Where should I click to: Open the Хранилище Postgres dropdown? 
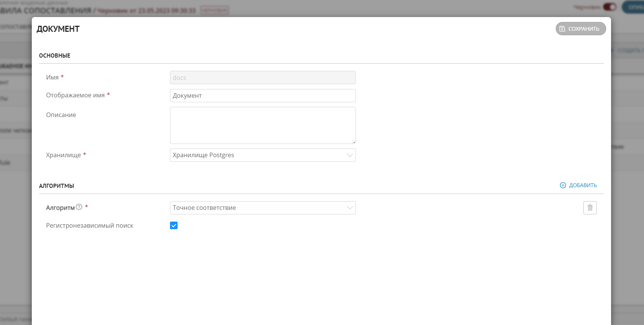(x=262, y=155)
